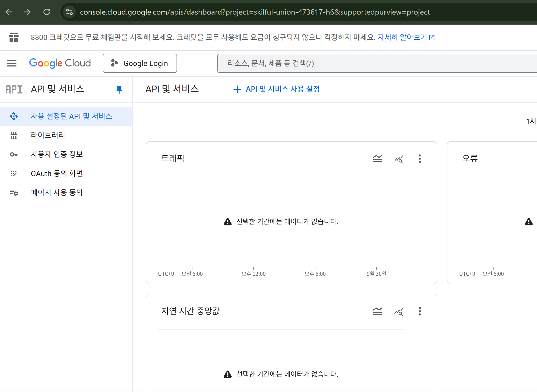Open 라이브러리 from the sidebar
537x392 pixels.
[48, 135]
